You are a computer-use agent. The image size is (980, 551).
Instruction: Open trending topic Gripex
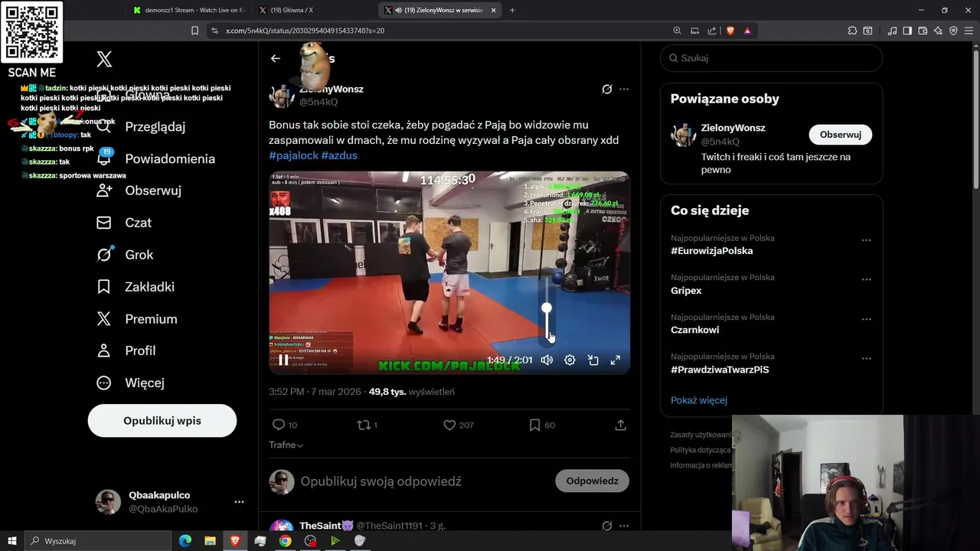coord(686,291)
